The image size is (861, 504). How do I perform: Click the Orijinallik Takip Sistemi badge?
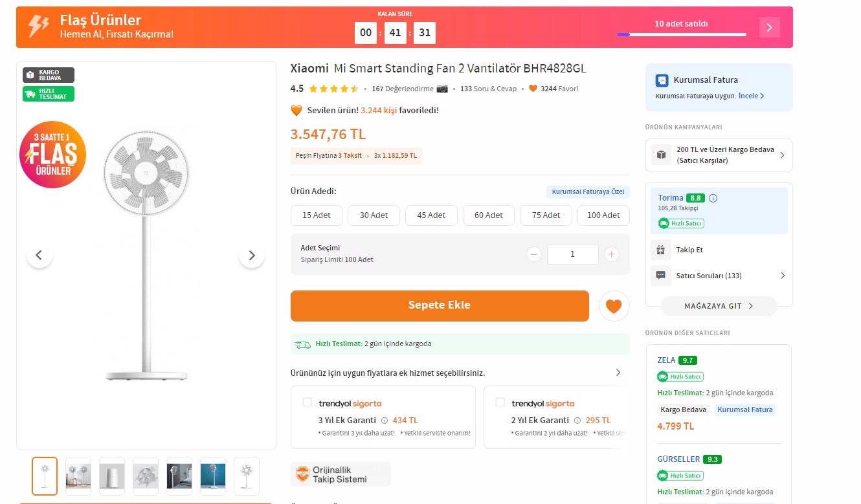pyautogui.click(x=341, y=474)
